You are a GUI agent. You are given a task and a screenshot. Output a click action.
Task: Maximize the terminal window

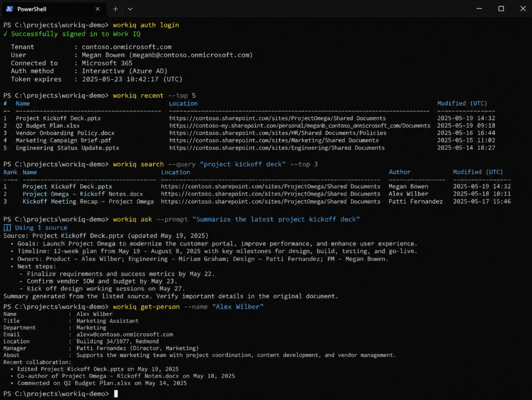[501, 8]
